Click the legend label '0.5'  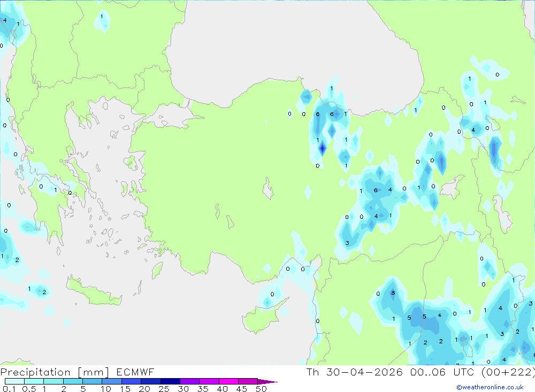pos(29,389)
